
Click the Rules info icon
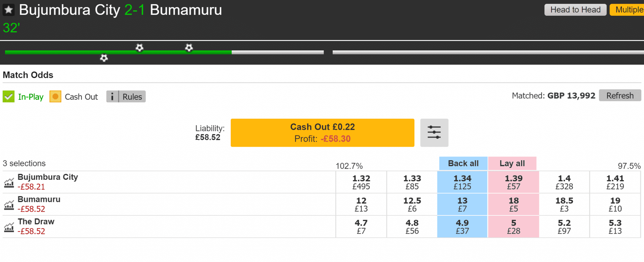coord(112,97)
